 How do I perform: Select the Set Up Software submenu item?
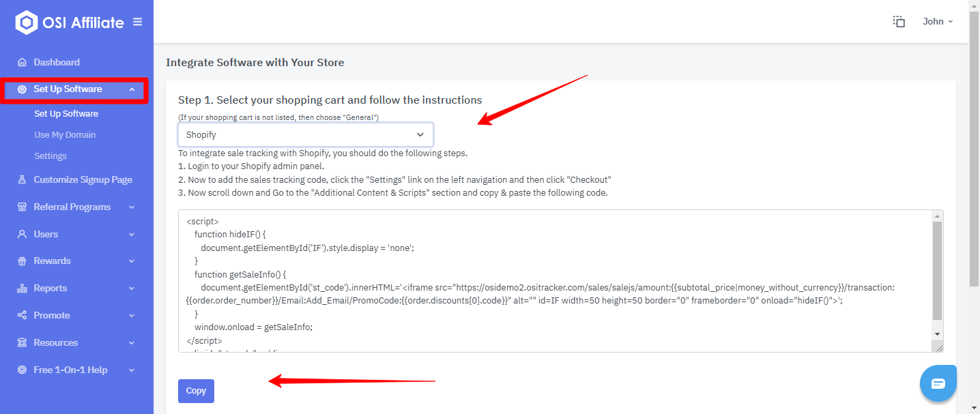pyautogui.click(x=66, y=114)
